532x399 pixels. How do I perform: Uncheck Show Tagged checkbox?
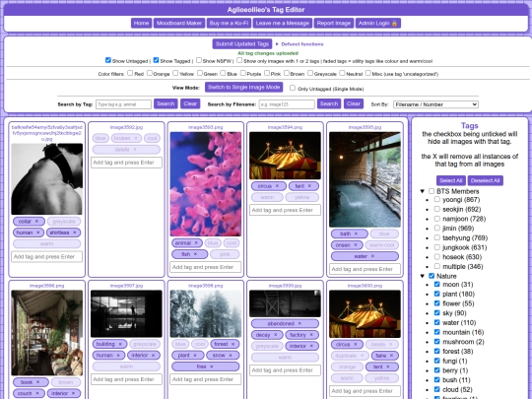click(x=156, y=60)
